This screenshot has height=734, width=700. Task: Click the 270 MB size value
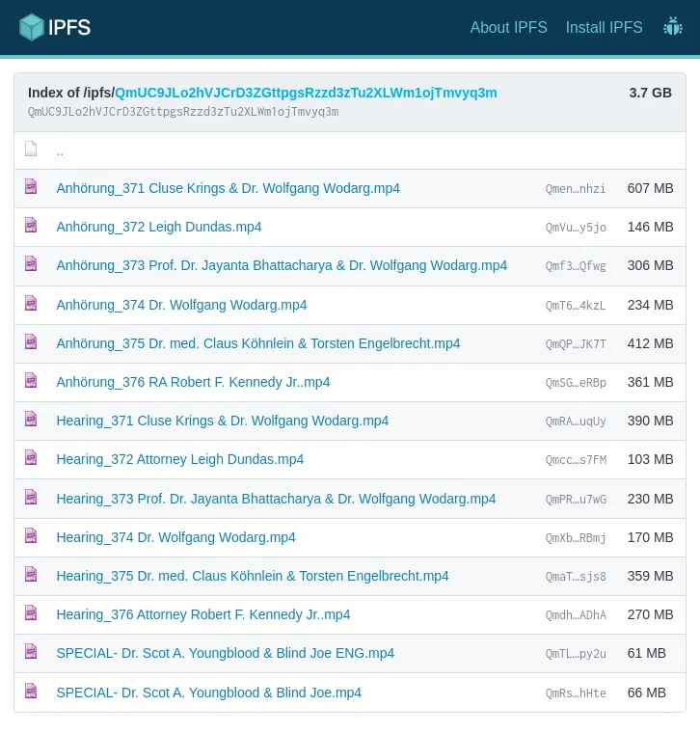click(x=650, y=614)
